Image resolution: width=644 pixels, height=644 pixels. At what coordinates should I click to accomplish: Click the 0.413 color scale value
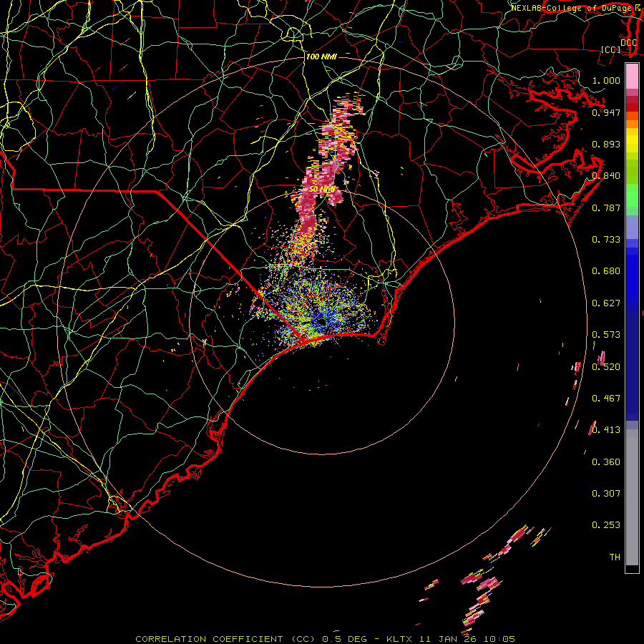pos(606,430)
